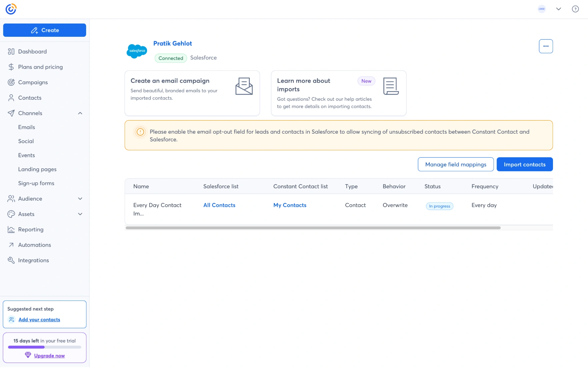Open the account dropdown top right
Screen dimensions: 588x368
[x=558, y=9]
